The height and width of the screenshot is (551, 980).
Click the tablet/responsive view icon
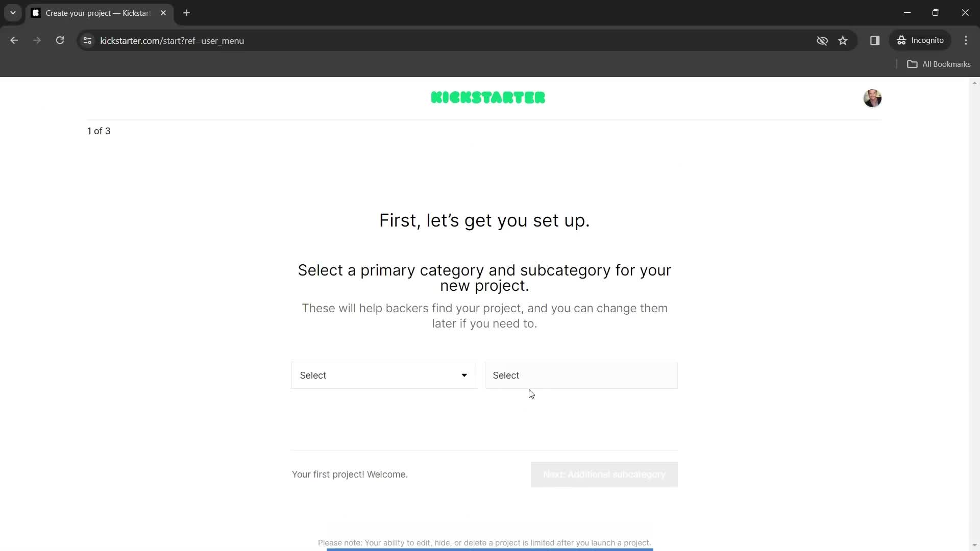tap(875, 40)
